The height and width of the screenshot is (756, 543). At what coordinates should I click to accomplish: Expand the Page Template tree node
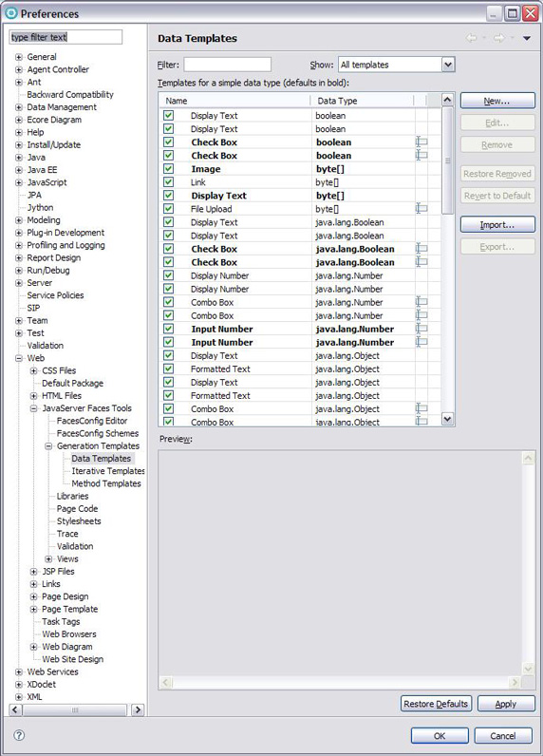(x=34, y=609)
